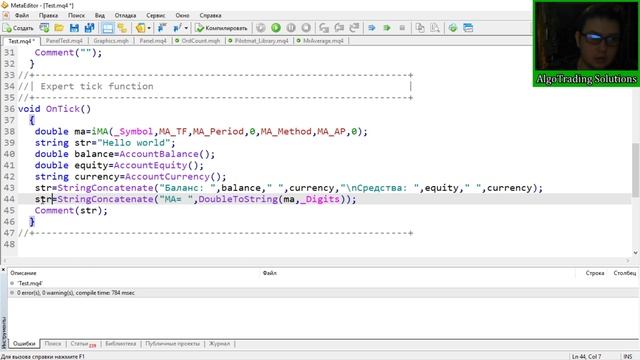This screenshot has height=360, width=640.
Task: Open the Отладка menu
Action: [125, 16]
